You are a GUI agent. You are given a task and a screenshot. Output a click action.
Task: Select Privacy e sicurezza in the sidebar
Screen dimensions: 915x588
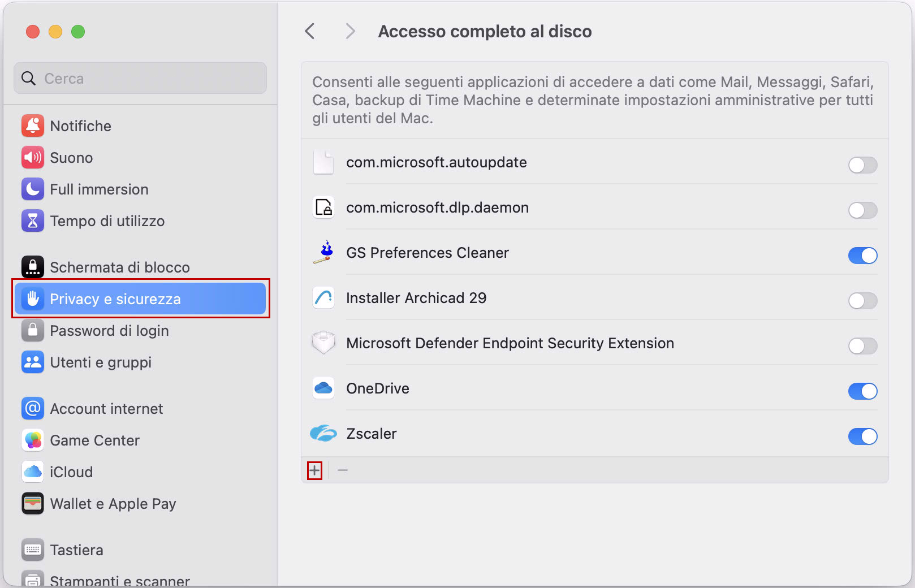click(115, 299)
